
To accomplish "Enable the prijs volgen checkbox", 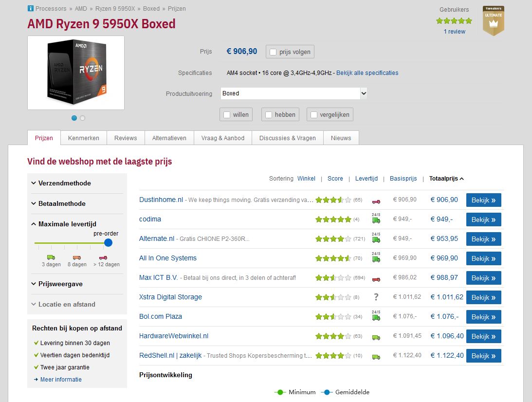I will click(x=273, y=52).
